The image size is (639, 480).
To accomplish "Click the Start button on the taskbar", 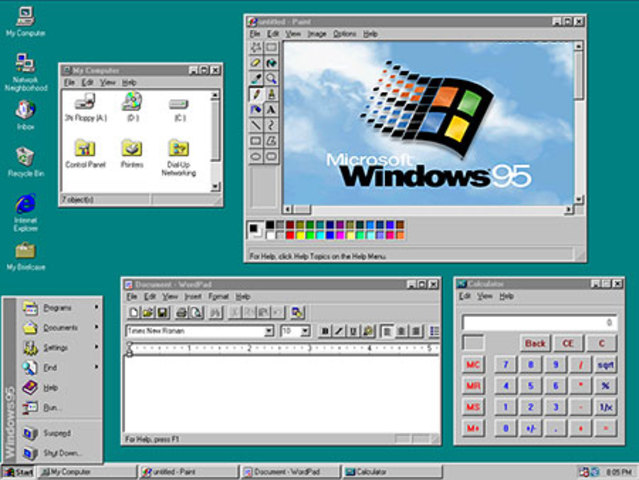I will 18,472.
